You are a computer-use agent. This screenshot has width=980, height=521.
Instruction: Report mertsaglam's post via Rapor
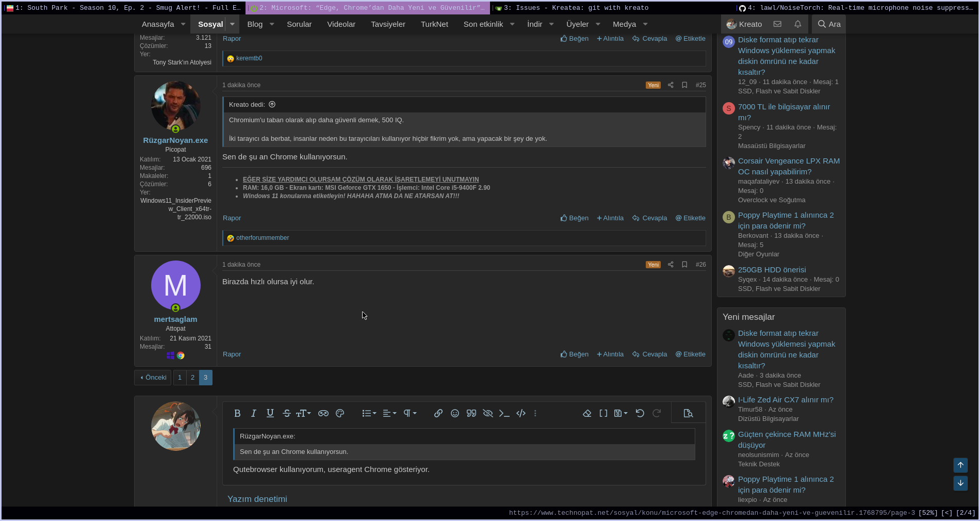pyautogui.click(x=232, y=354)
